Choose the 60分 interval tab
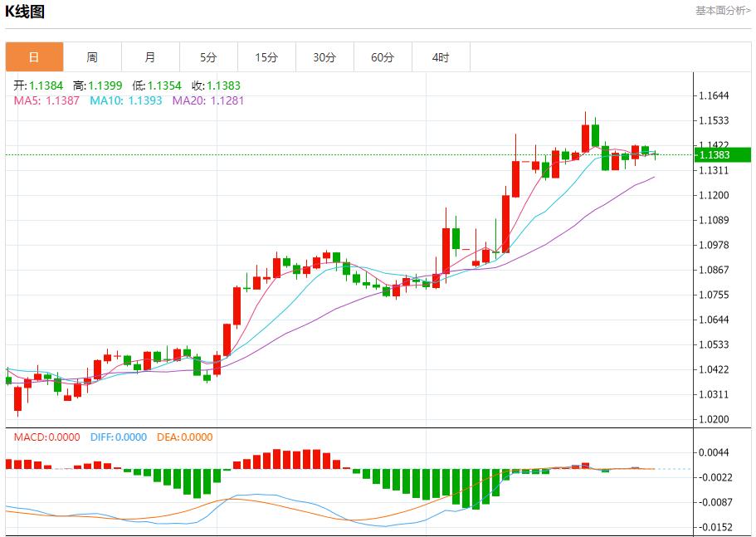The width and height of the screenshot is (756, 537). click(x=383, y=57)
